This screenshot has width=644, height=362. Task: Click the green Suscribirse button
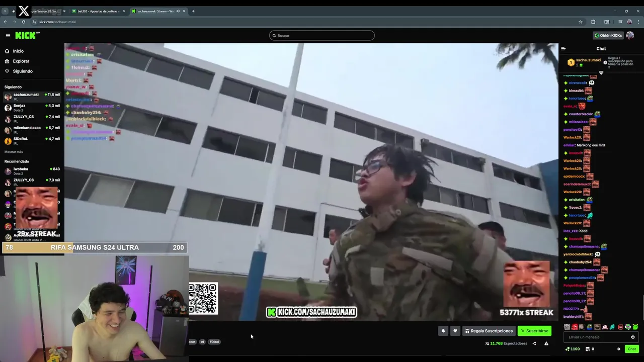click(x=534, y=331)
